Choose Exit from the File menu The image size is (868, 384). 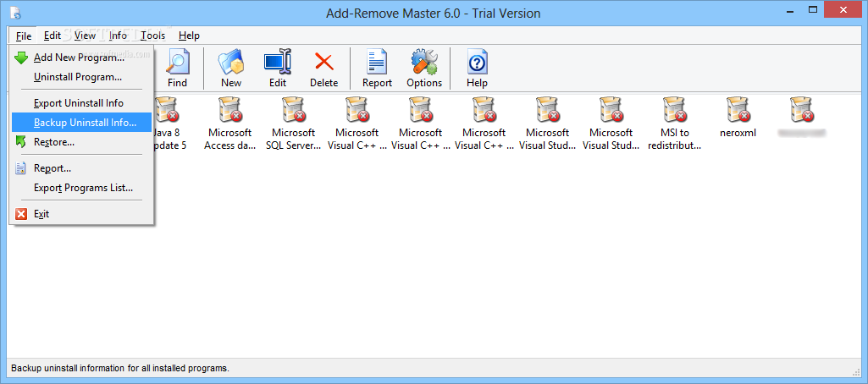[80, 214]
